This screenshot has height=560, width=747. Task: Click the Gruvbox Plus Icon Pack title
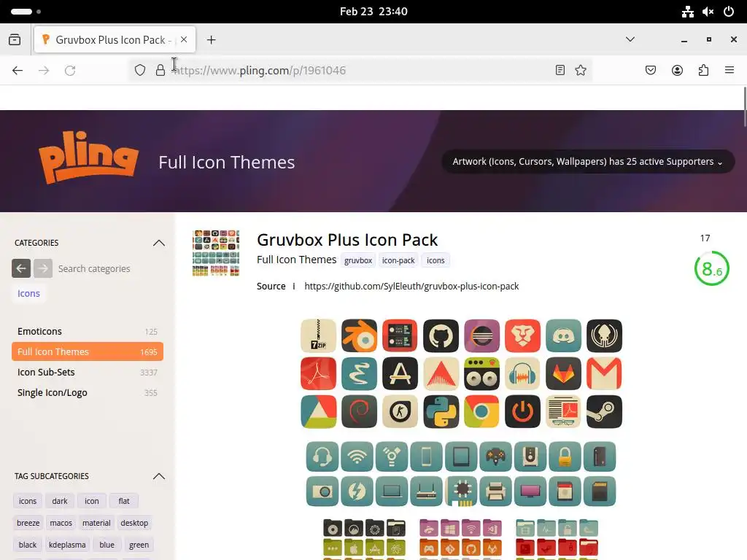(x=347, y=240)
